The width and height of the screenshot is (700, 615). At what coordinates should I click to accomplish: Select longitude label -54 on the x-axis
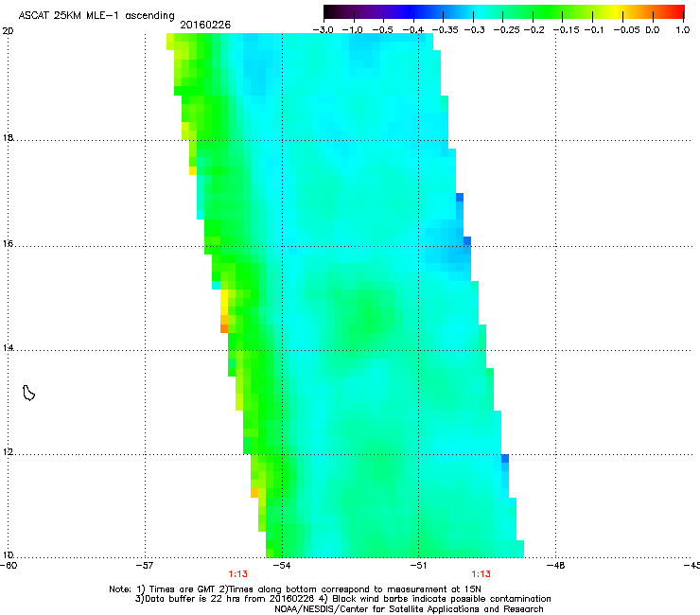[x=282, y=566]
